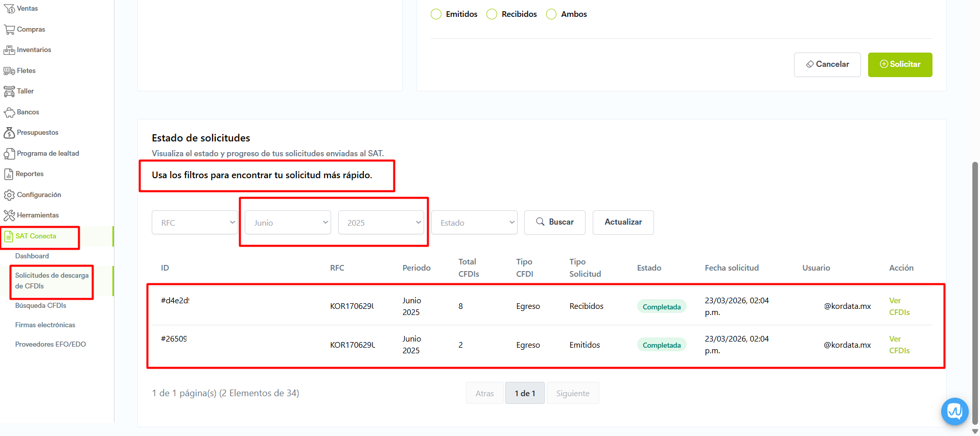The height and width of the screenshot is (436, 980).
Task: Click the Herramientas tools icon
Action: [9, 215]
